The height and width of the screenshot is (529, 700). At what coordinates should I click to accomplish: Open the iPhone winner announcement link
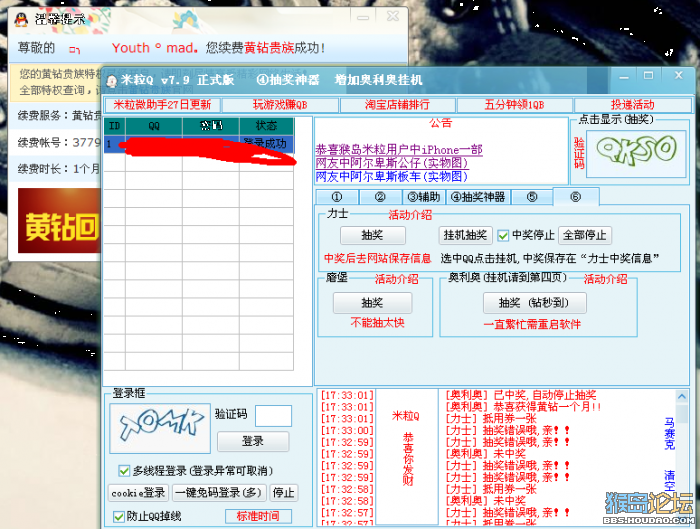[399, 150]
